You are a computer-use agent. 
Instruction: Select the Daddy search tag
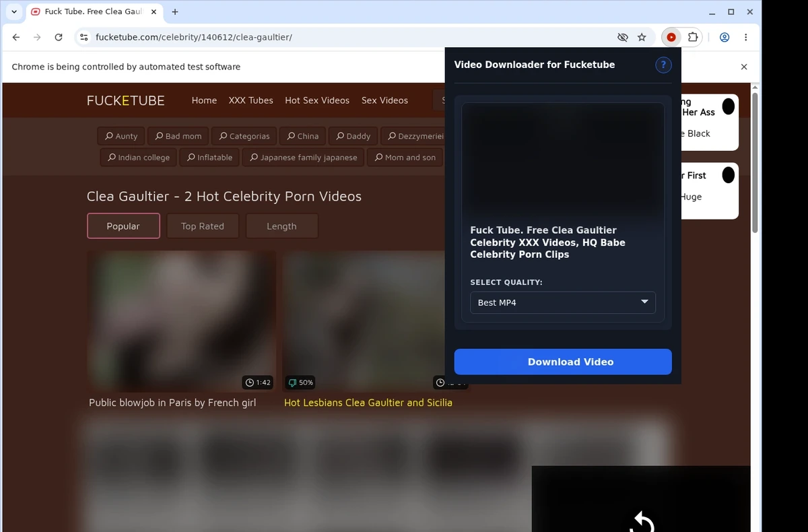353,136
